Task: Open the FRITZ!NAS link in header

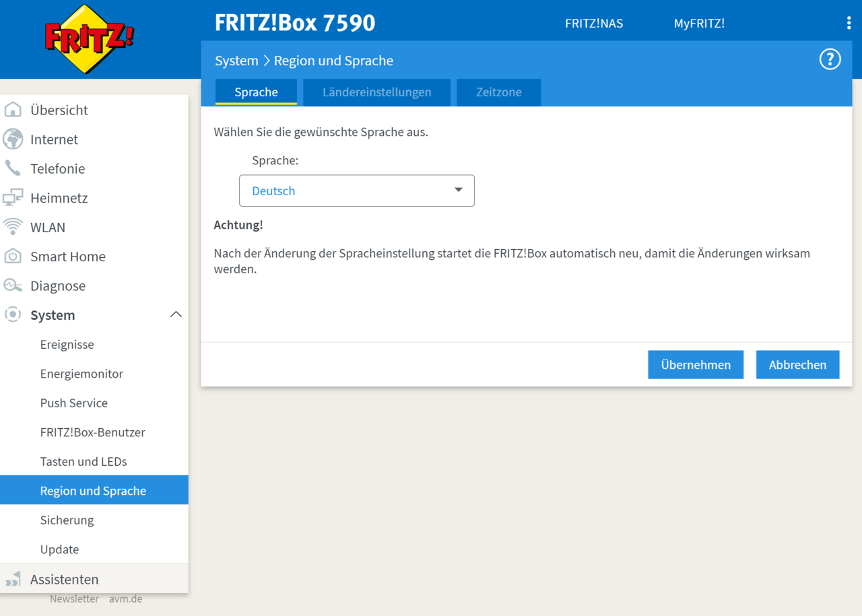Action: point(593,24)
